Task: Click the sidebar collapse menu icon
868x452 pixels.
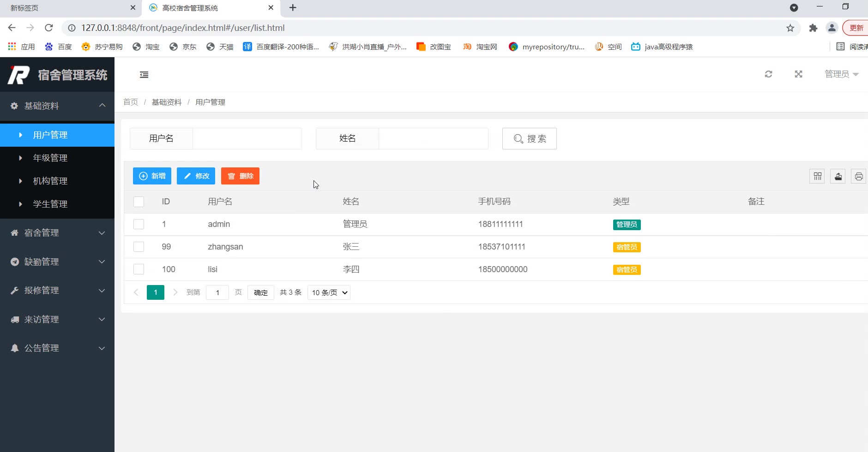Action: coord(144,75)
